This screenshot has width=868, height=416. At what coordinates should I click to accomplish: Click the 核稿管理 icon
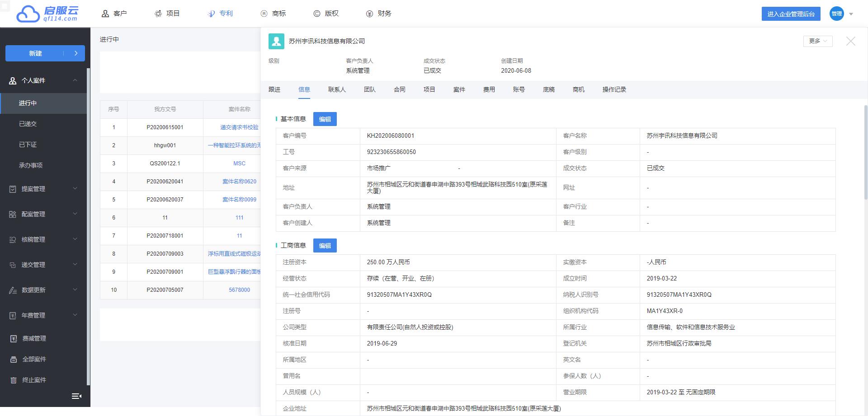[13, 239]
